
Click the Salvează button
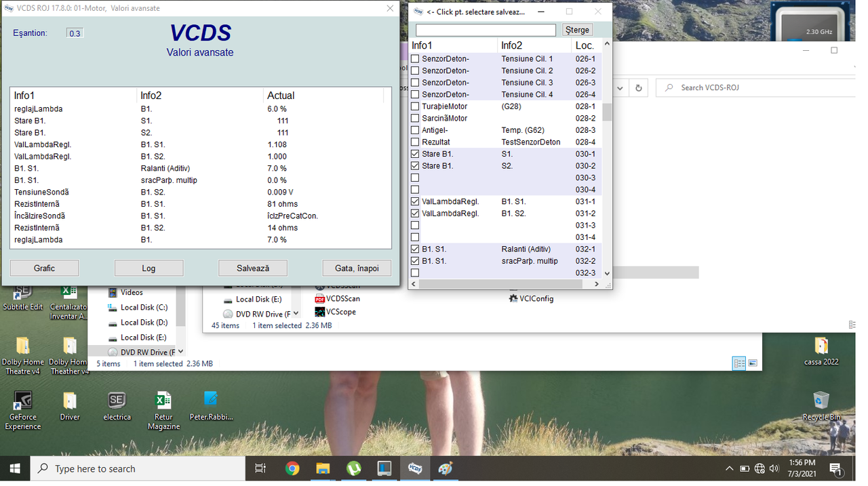[253, 268]
